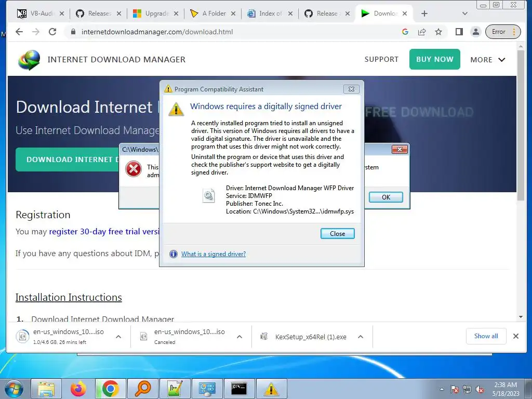The height and width of the screenshot is (399, 532).
Task: Open the register 30-day free trial link
Action: pos(104,232)
